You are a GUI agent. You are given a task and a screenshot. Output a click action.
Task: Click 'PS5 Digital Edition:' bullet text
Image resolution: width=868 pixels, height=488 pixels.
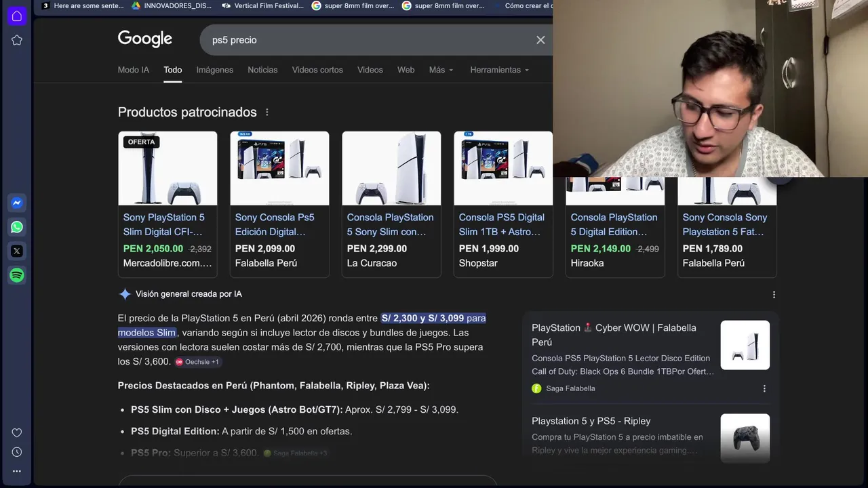[x=175, y=431]
